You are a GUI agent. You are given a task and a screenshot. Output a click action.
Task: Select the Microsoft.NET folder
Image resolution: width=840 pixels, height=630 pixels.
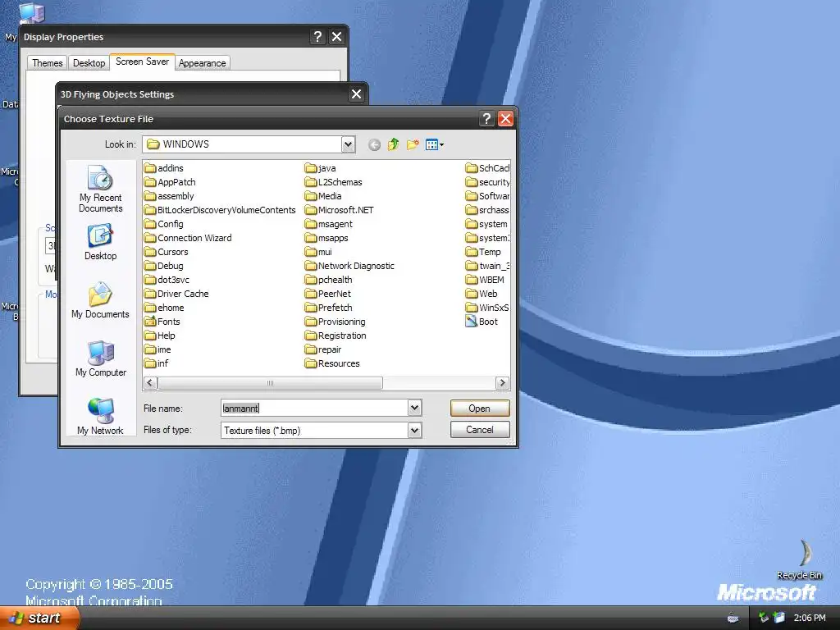[339, 210]
